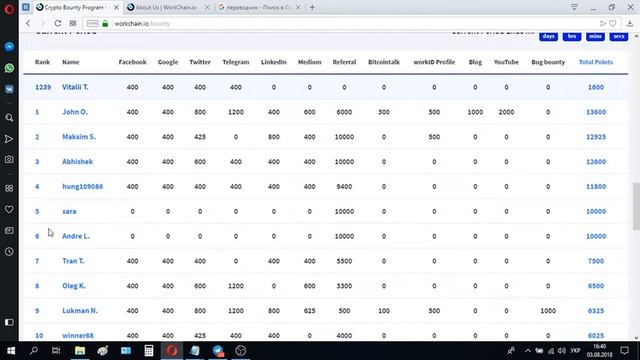Open Abhishek profile name
The width and height of the screenshot is (640, 360).
pyautogui.click(x=78, y=162)
